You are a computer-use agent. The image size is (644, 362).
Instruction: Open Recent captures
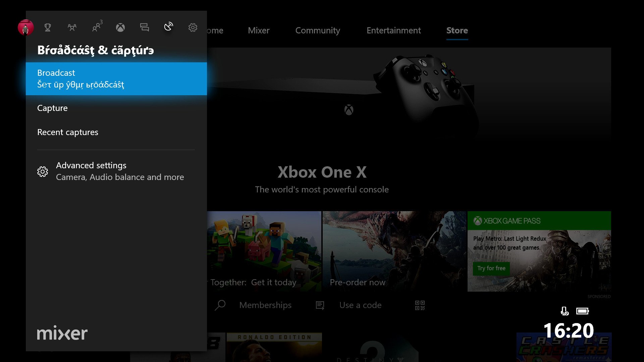coord(116,132)
